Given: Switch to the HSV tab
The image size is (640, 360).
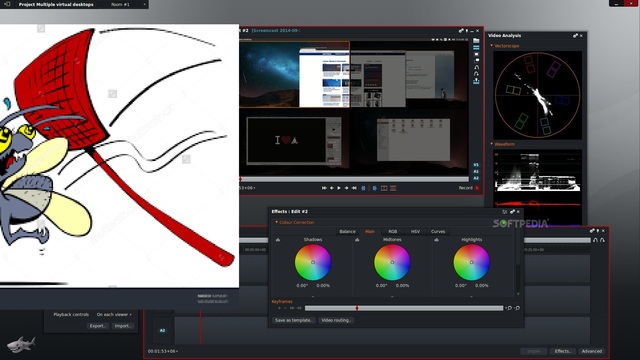Looking at the screenshot, I should click(x=415, y=231).
